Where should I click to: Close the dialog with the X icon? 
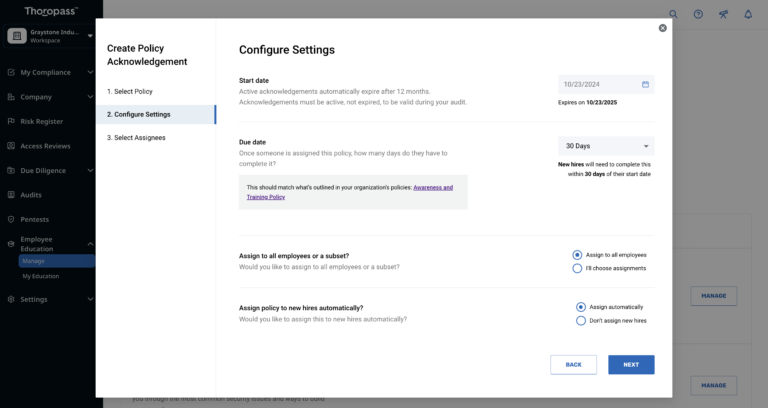662,28
